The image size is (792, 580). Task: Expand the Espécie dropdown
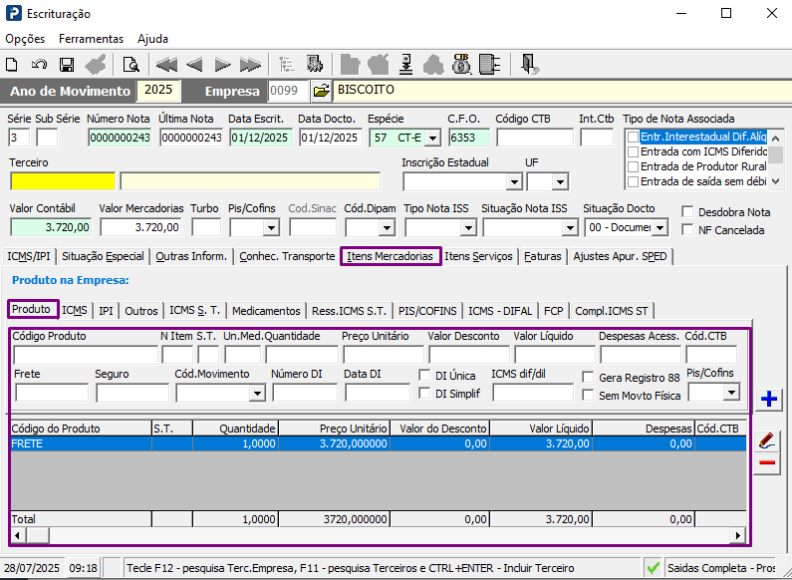click(x=432, y=138)
